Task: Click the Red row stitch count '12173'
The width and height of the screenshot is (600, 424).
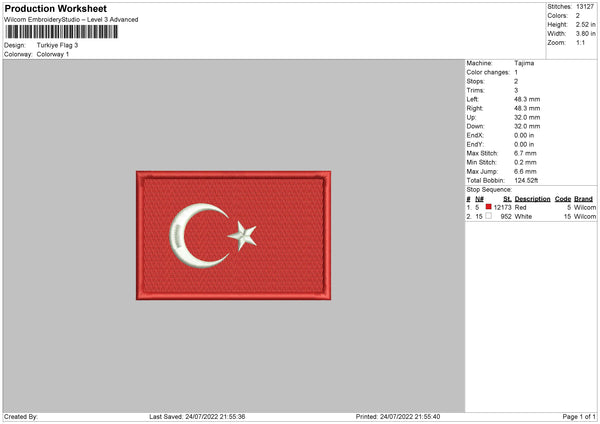Action: coord(502,207)
